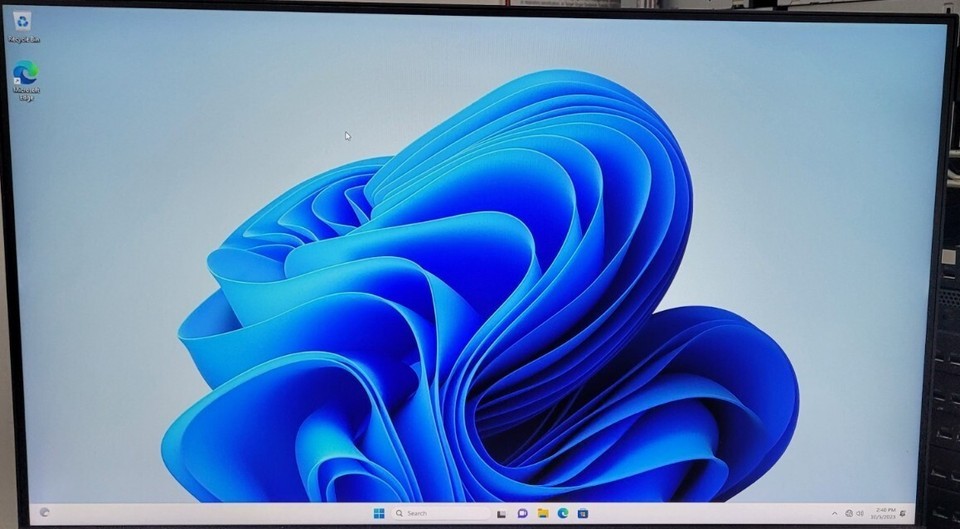Open Microsoft Store from the taskbar
The image size is (960, 529).
point(583,513)
